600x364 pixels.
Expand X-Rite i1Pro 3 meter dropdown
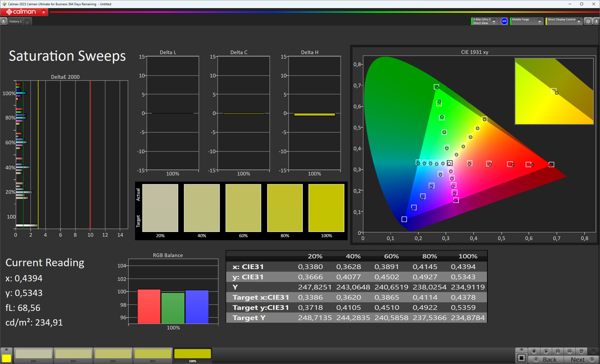click(494, 21)
